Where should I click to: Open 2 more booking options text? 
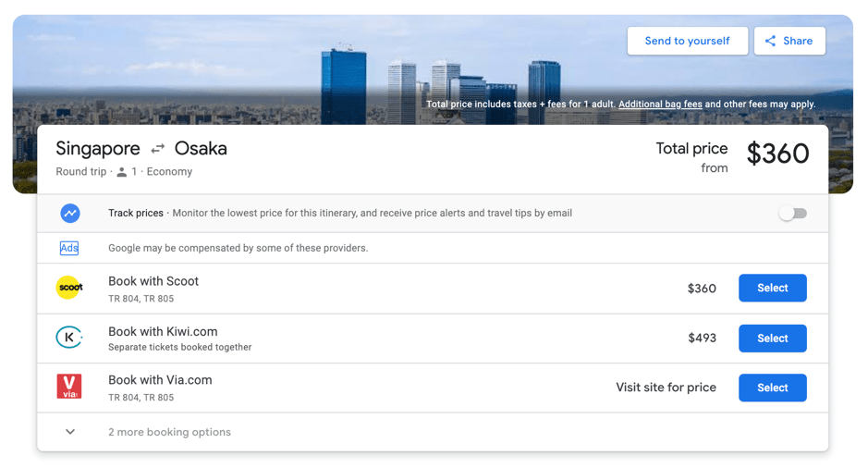point(169,432)
